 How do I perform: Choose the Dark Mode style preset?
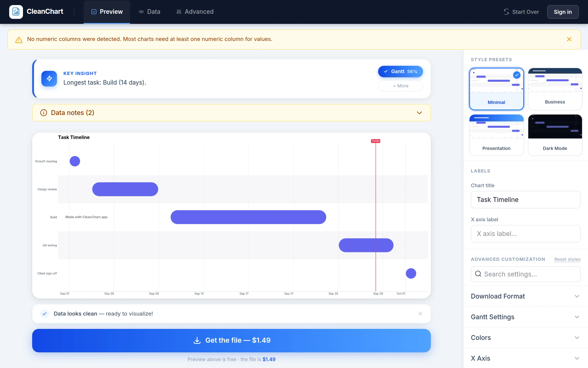click(x=555, y=135)
